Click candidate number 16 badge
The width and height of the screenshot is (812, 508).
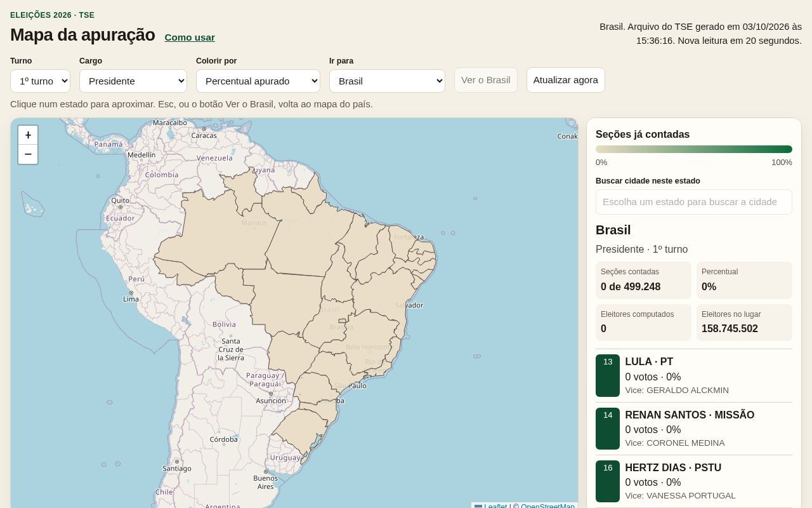608,481
